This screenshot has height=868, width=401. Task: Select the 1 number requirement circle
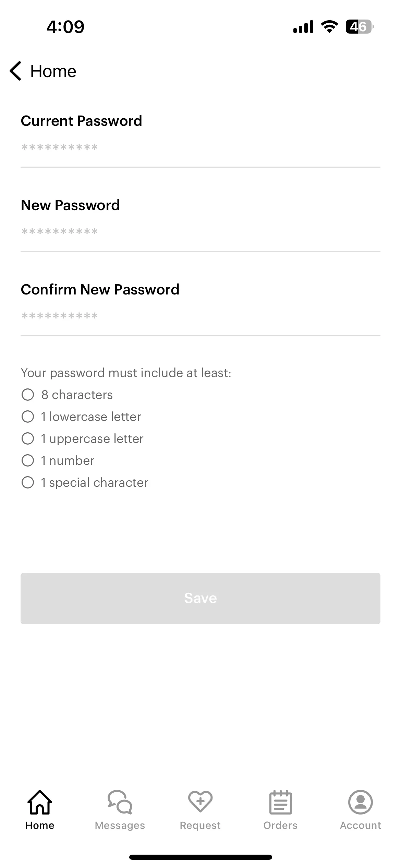click(x=28, y=460)
